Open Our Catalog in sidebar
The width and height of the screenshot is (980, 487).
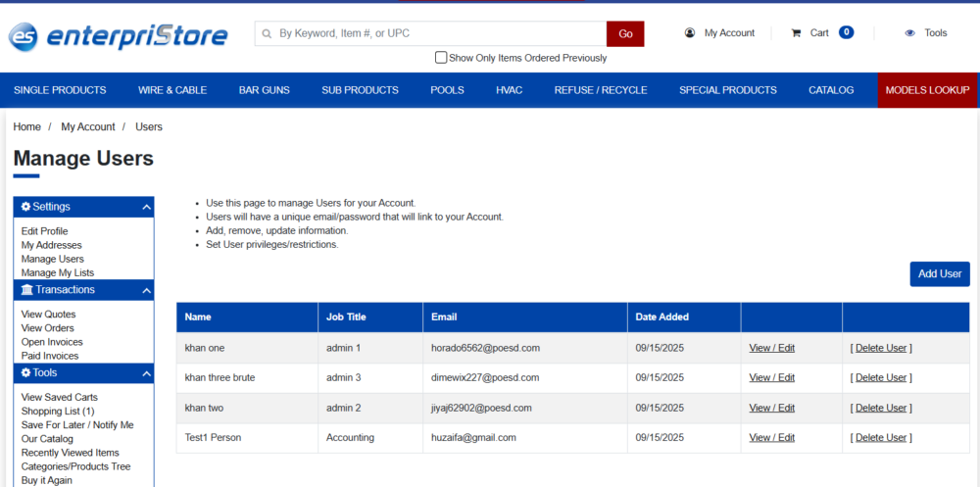[47, 439]
